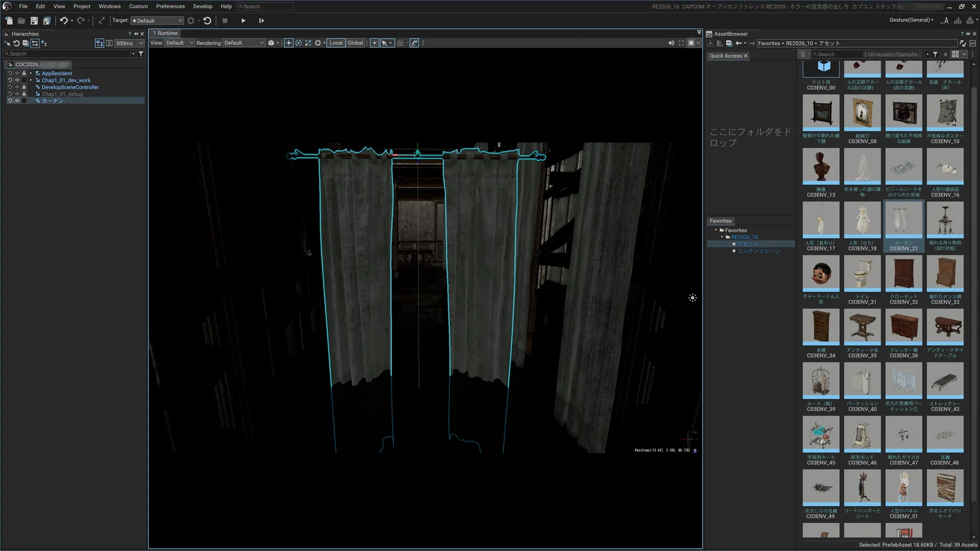980x551 pixels.
Task: Select コンテンツシーン in Favorites tree
Action: click(758, 251)
